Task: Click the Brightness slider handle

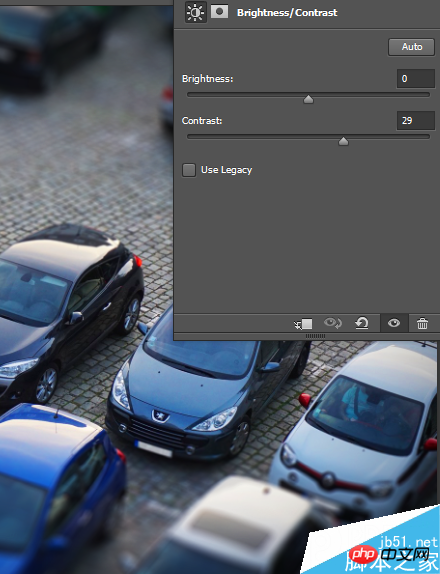Action: [308, 99]
